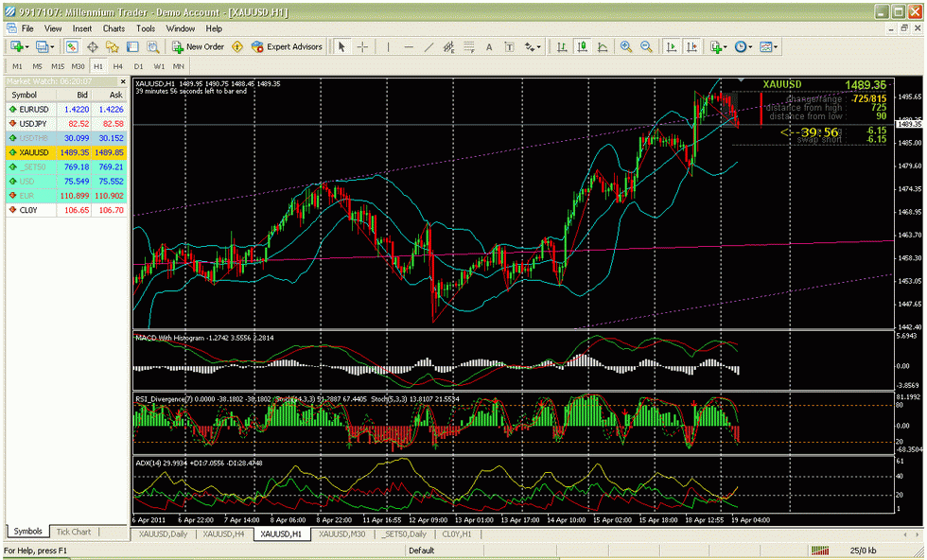The image size is (927, 560).
Task: Switch timeframe to MN
Action: [x=179, y=66]
